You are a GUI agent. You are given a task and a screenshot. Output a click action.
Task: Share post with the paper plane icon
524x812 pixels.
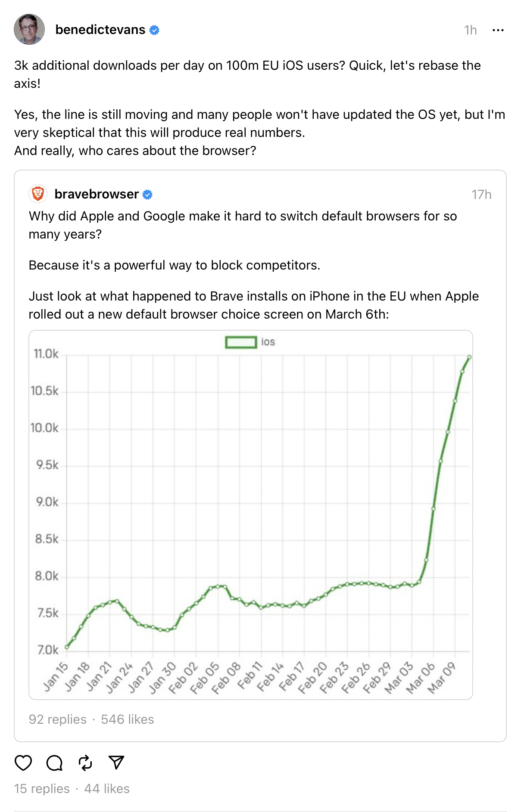116,762
